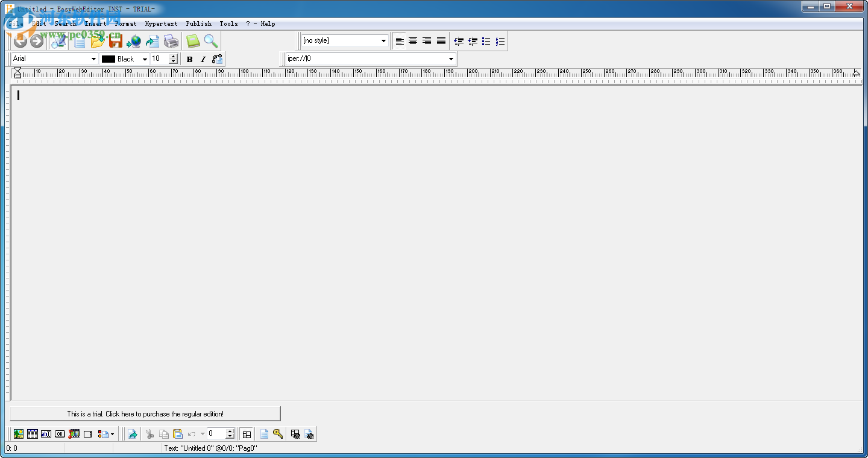Enable the bulleted list style
Viewport: 868px width, 458px height.
486,41
